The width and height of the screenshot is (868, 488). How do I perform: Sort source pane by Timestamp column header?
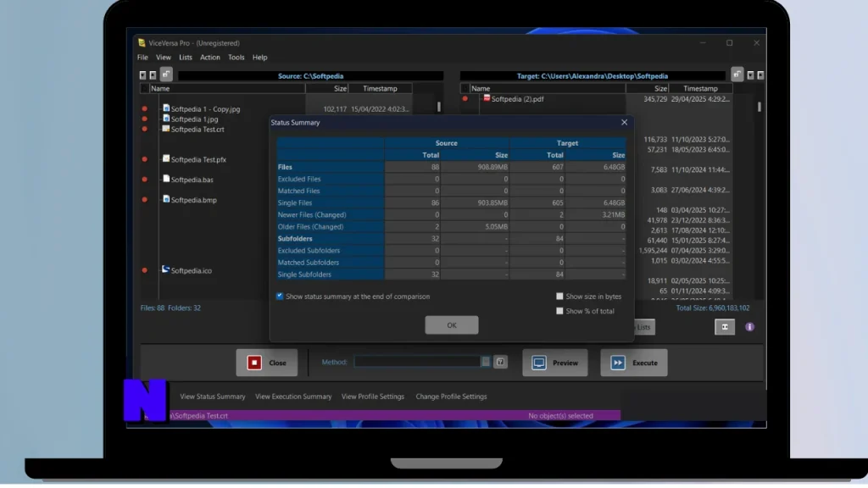click(x=381, y=88)
